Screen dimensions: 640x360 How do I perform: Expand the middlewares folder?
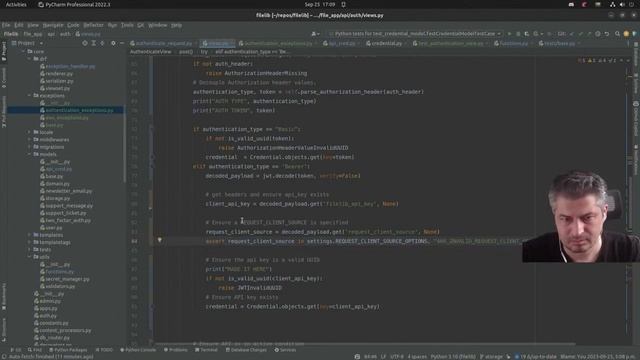(29, 140)
